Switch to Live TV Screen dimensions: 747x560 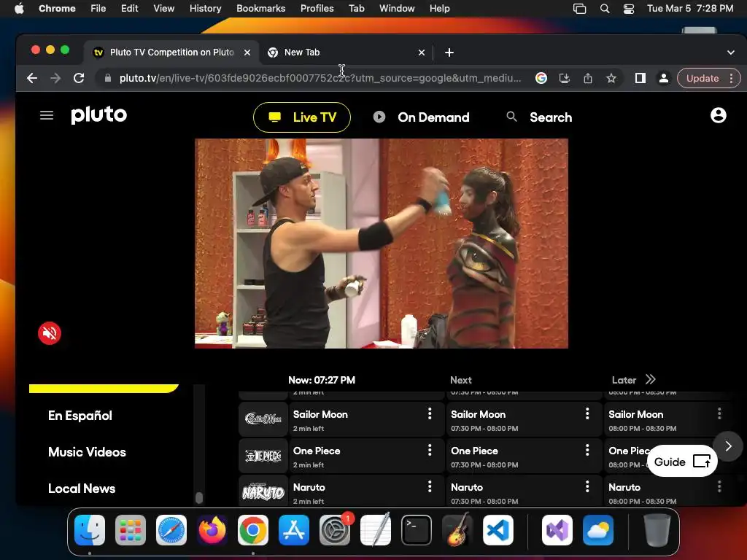coord(302,117)
